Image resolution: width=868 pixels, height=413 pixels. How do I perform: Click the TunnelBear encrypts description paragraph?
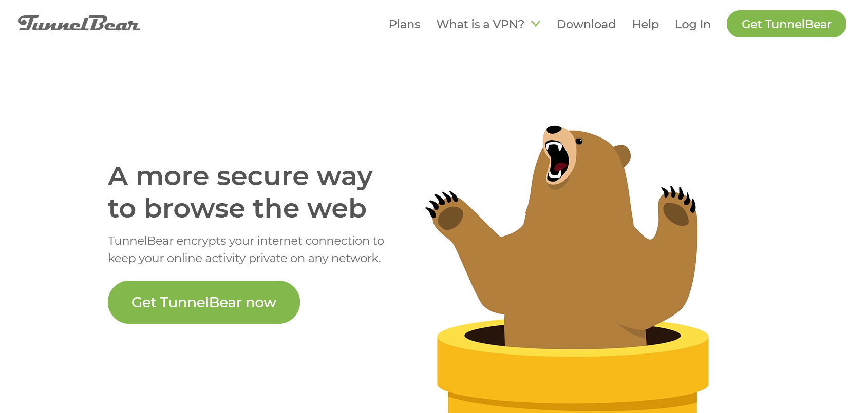[x=246, y=249]
